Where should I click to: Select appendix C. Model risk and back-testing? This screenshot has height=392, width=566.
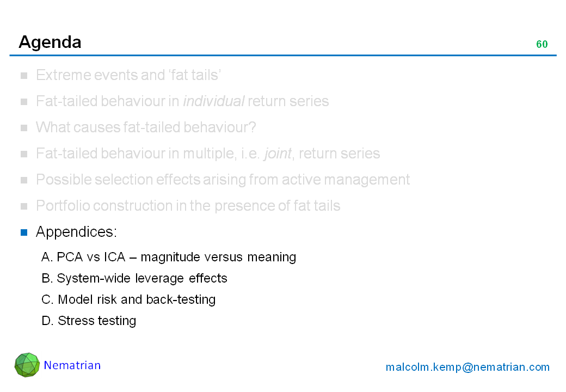click(128, 299)
